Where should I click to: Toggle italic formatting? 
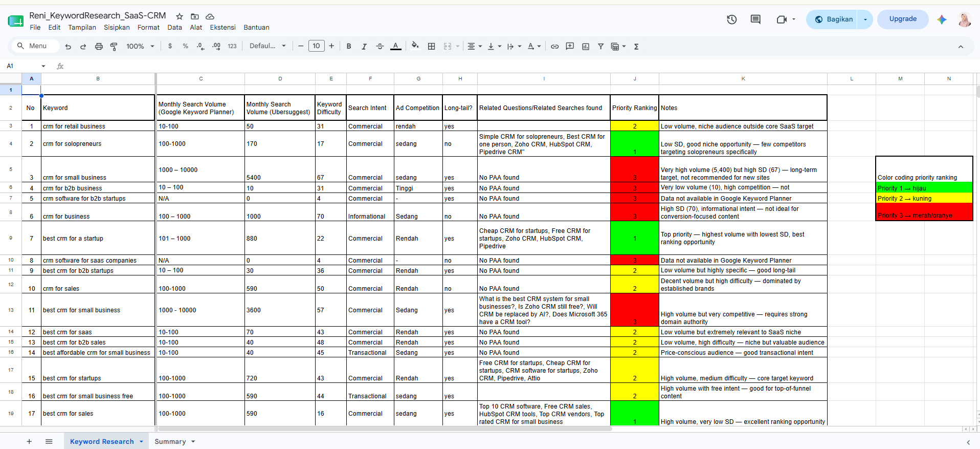pyautogui.click(x=364, y=46)
